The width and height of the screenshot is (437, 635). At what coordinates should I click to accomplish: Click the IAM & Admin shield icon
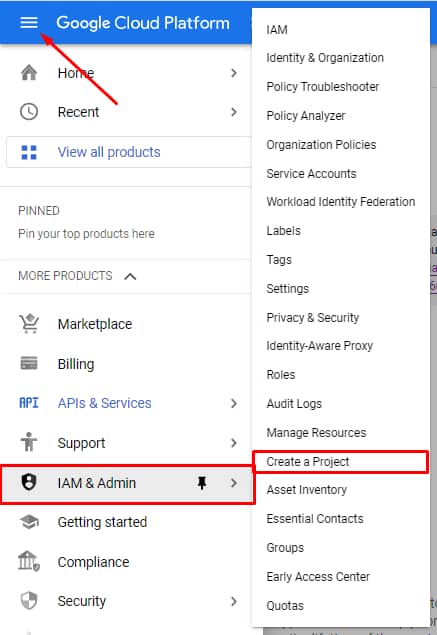point(29,482)
